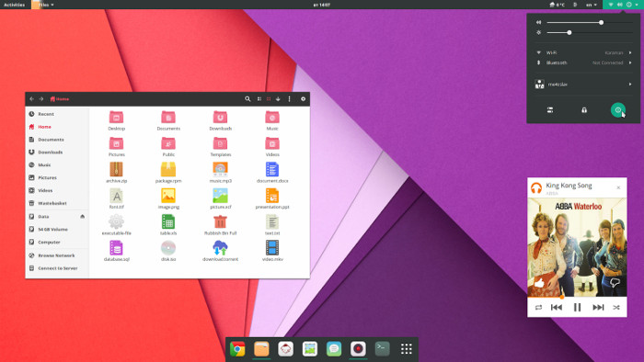Screen dimensions: 644x362
Task: Select the executable-file icon
Action: pyautogui.click(x=116, y=221)
